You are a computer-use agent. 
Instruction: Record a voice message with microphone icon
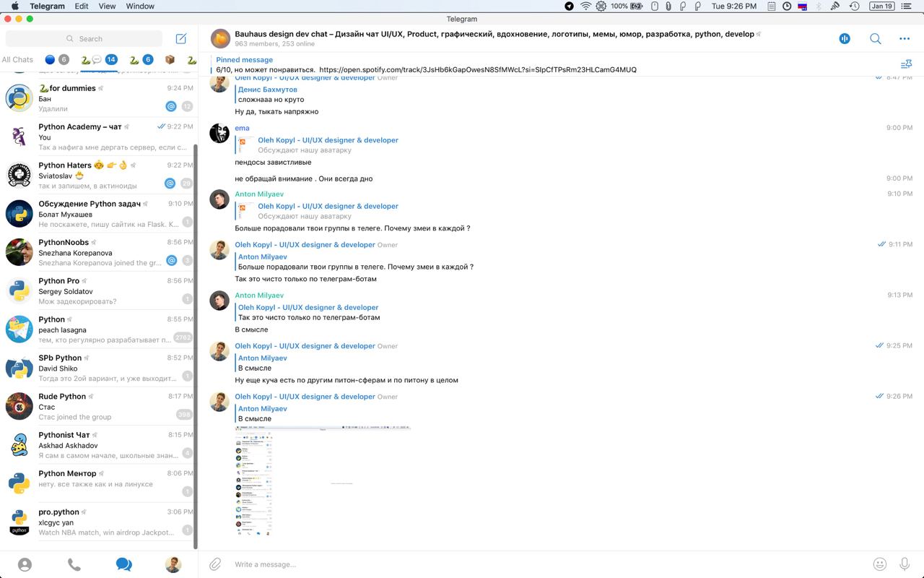(905, 564)
